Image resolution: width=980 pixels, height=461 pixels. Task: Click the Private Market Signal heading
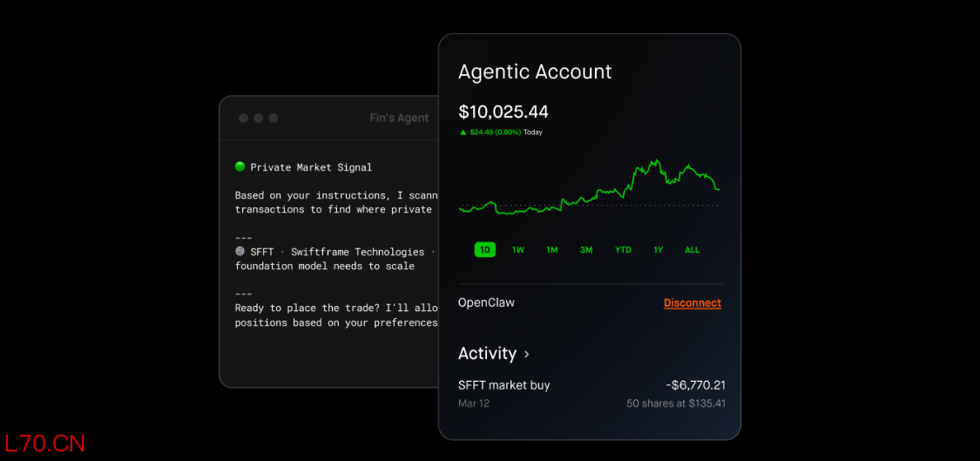[311, 167]
